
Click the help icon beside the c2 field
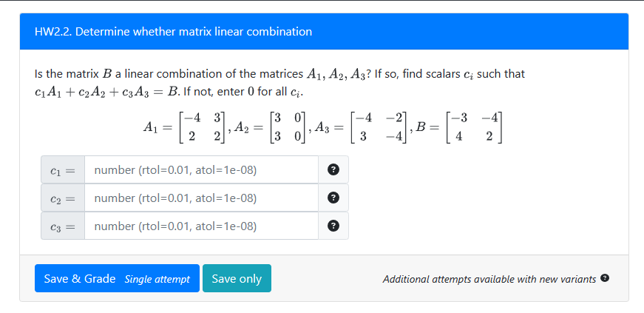[333, 198]
